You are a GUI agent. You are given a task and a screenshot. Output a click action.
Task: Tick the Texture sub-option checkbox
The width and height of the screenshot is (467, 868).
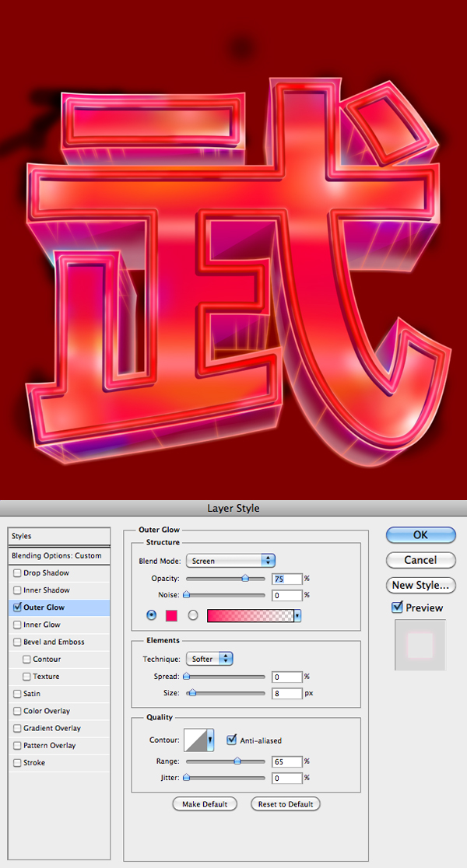26,677
